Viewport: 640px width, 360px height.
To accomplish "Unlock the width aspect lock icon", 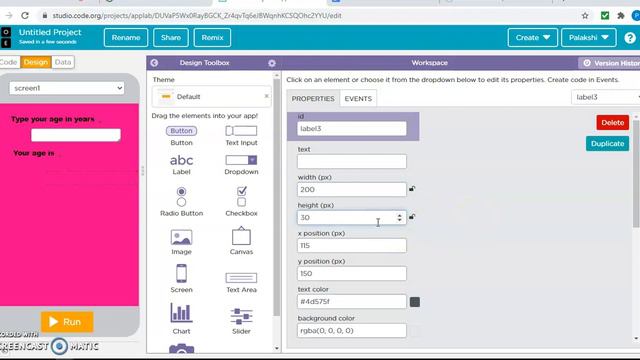I will (x=412, y=189).
